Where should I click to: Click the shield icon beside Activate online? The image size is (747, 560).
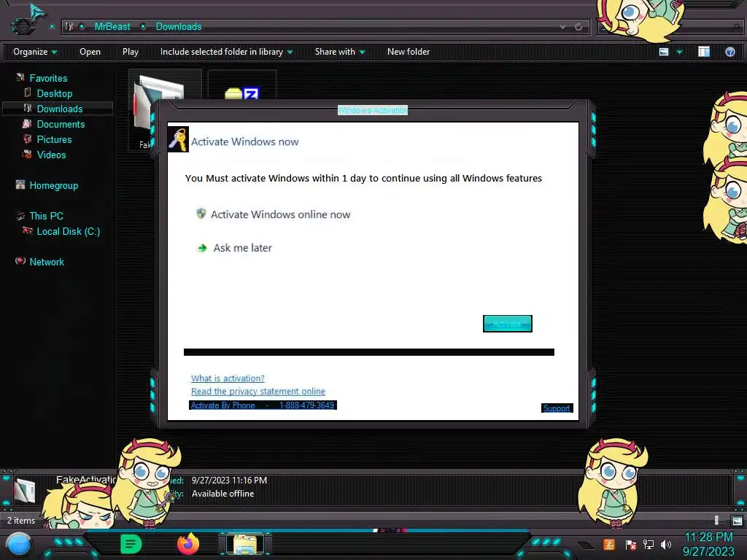coord(201,214)
